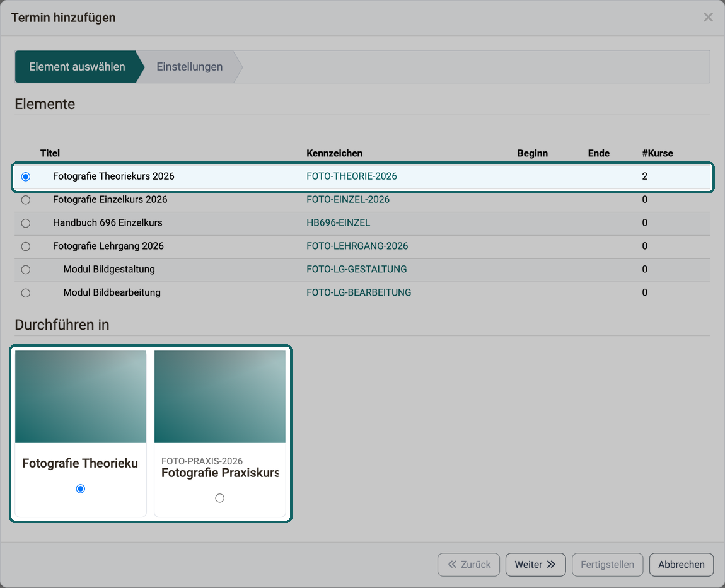725x588 pixels.
Task: Click the Weiter button
Action: point(535,565)
